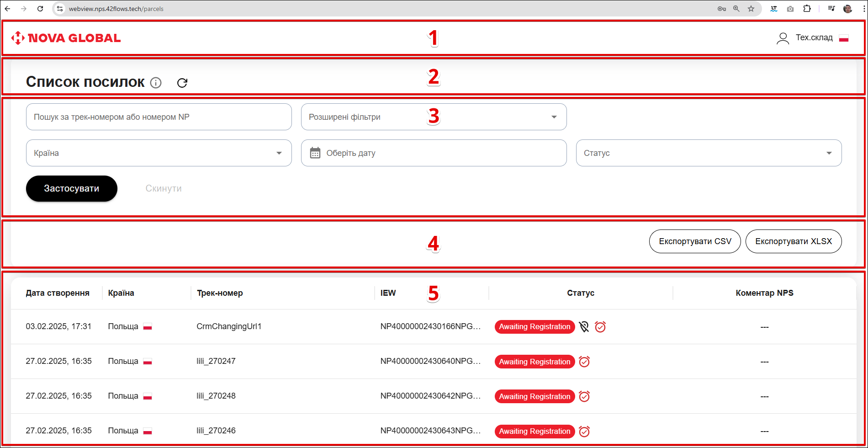Bookmark this page with the star icon
Viewport: 868px width, 448px height.
751,9
